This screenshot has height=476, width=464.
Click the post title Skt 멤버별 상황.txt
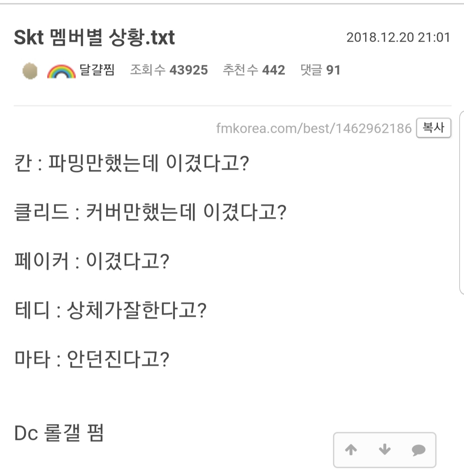(95, 38)
